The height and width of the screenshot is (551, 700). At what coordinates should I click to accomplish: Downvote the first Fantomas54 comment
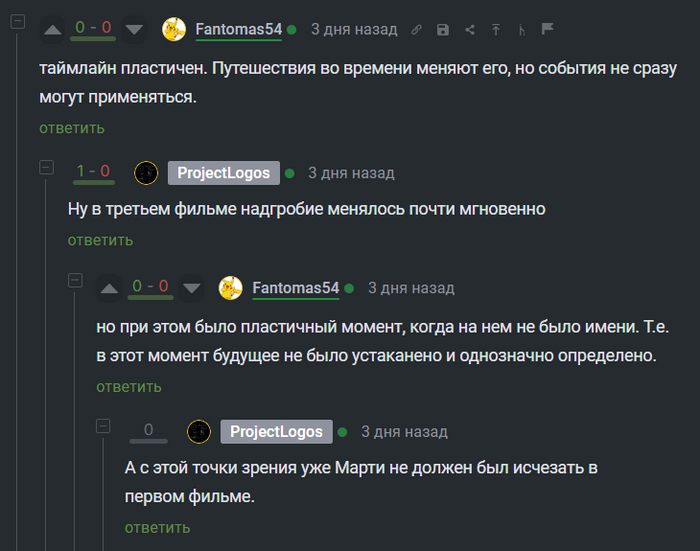[134, 30]
